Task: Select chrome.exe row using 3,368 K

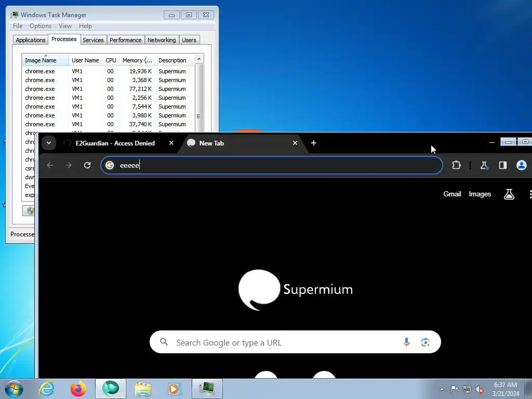Action: pyautogui.click(x=109, y=80)
